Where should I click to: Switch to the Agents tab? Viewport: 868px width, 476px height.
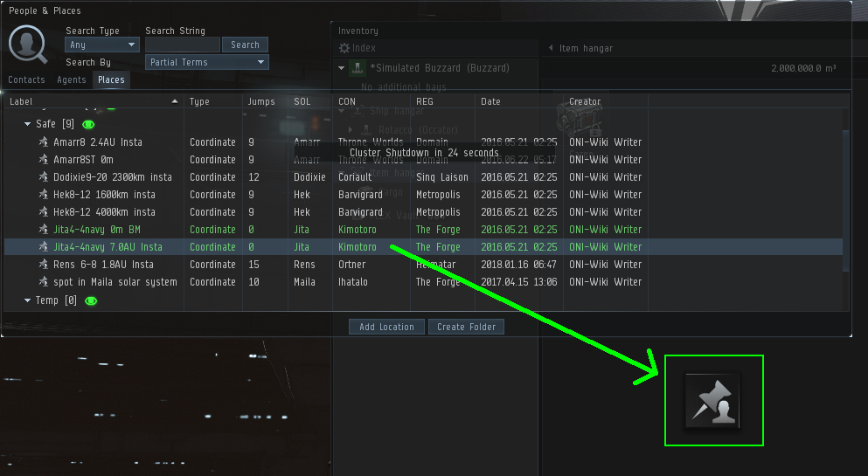point(72,79)
